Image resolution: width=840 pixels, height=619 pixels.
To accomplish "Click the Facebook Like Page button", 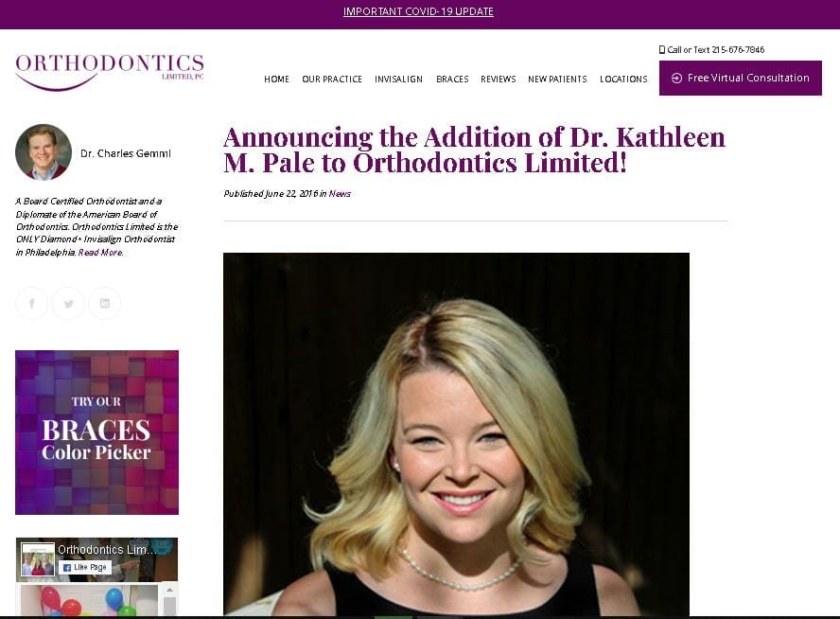I will (85, 567).
